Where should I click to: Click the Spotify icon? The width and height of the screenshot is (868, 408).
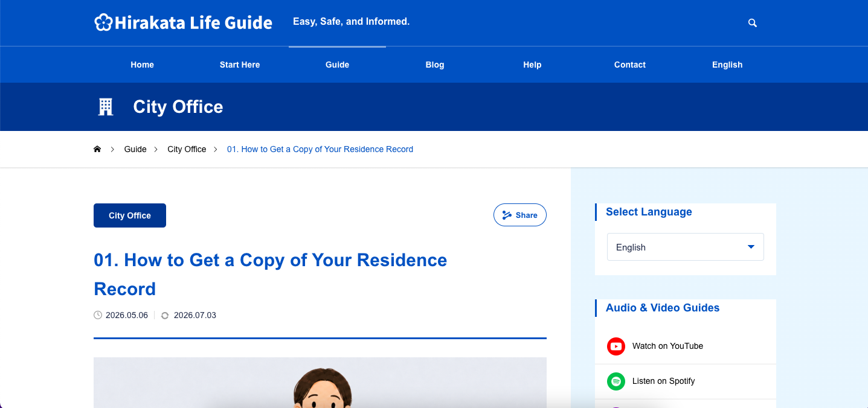(616, 381)
